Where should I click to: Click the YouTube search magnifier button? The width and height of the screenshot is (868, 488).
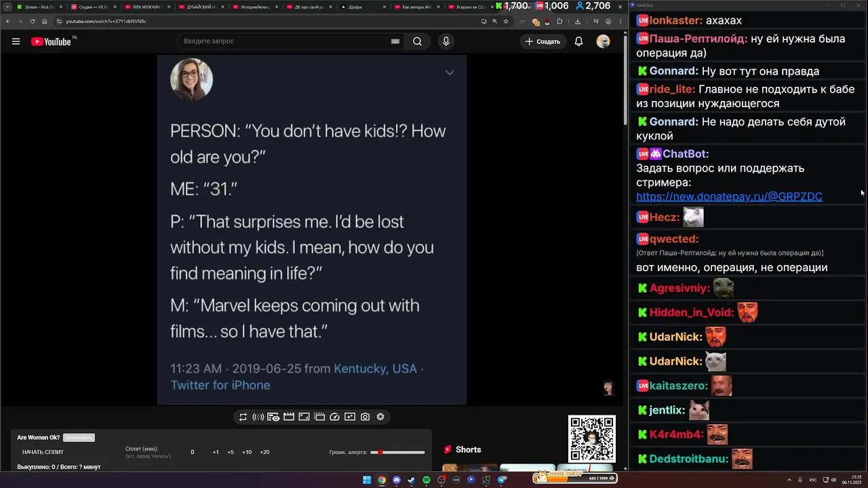(417, 41)
